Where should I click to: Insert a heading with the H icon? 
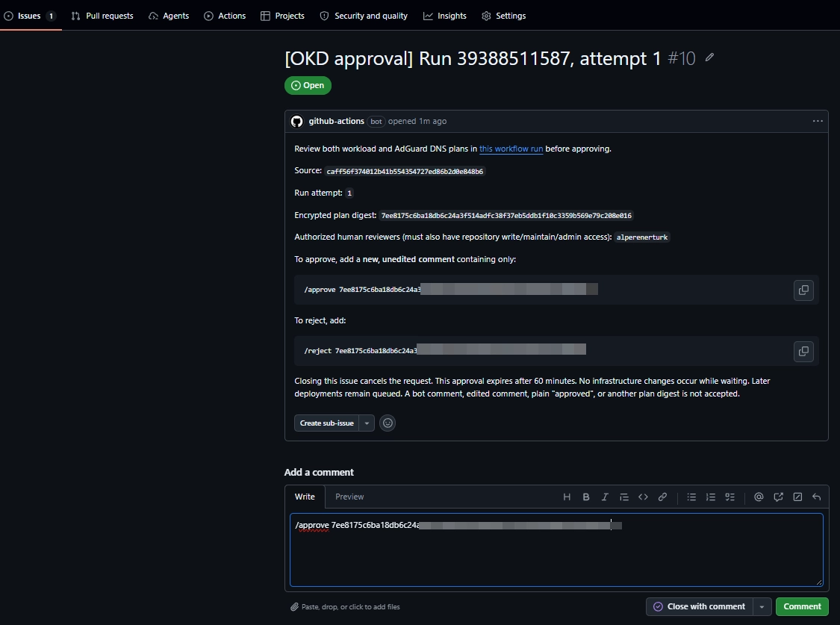(x=567, y=497)
